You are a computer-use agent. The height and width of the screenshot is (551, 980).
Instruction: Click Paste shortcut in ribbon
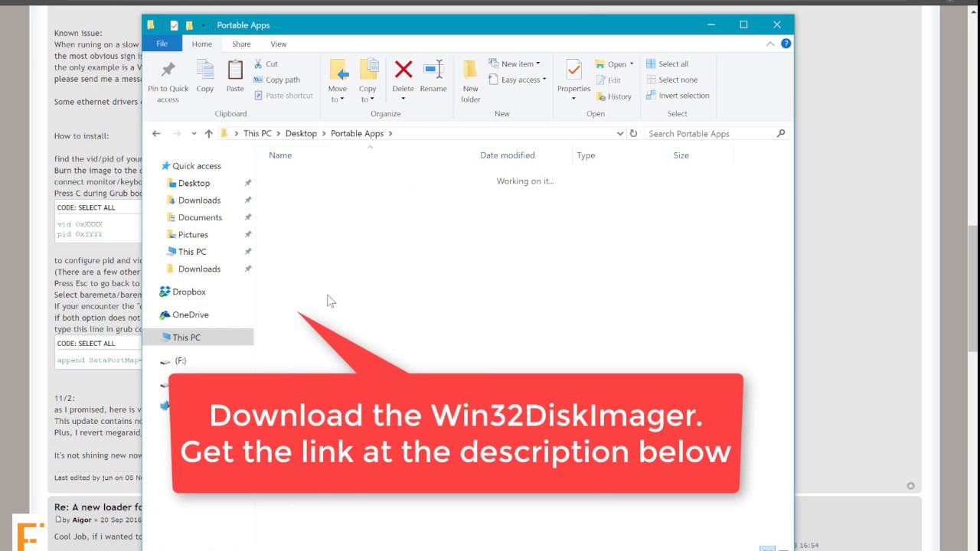click(x=283, y=96)
